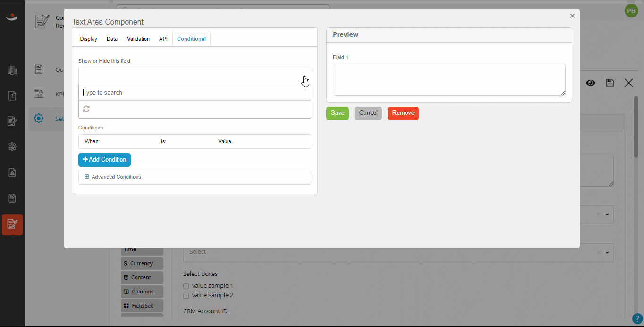Open the KPI chart icon
644x327 pixels.
click(x=39, y=94)
